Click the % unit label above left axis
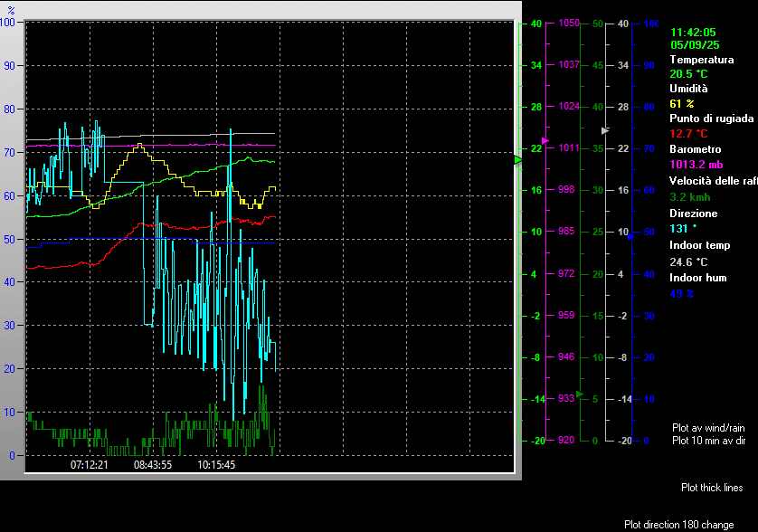758x532 pixels. tap(11, 10)
